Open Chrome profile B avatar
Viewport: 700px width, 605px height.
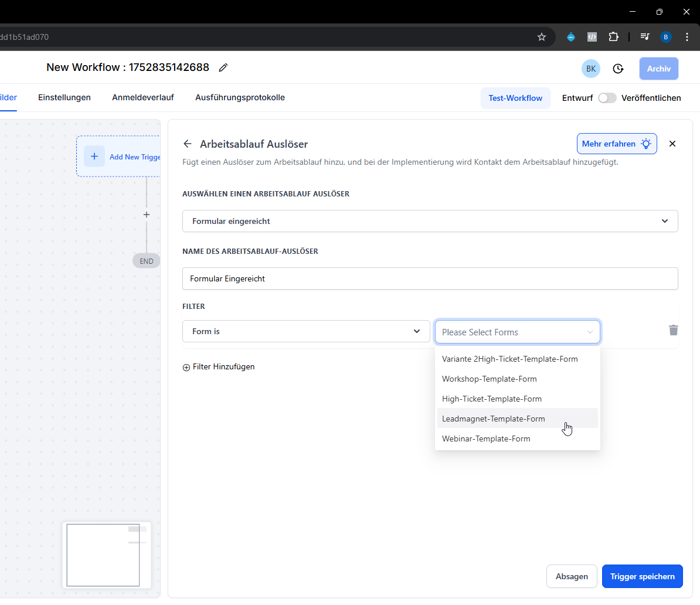(x=665, y=37)
